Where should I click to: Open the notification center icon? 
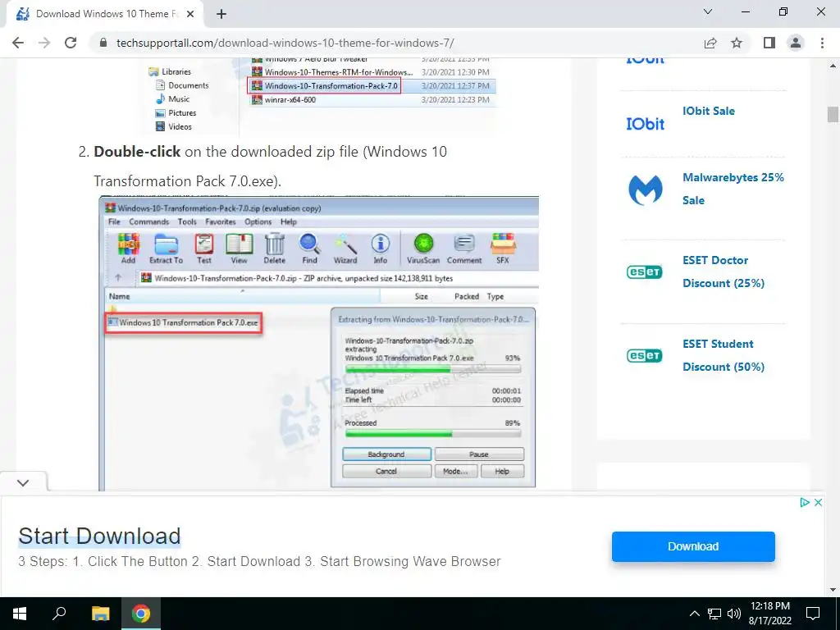coord(813,614)
